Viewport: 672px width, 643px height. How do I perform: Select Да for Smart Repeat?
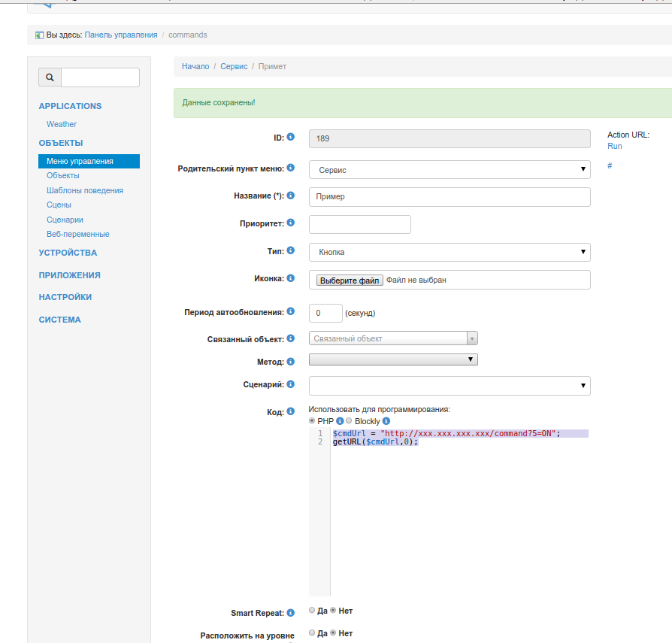click(313, 610)
